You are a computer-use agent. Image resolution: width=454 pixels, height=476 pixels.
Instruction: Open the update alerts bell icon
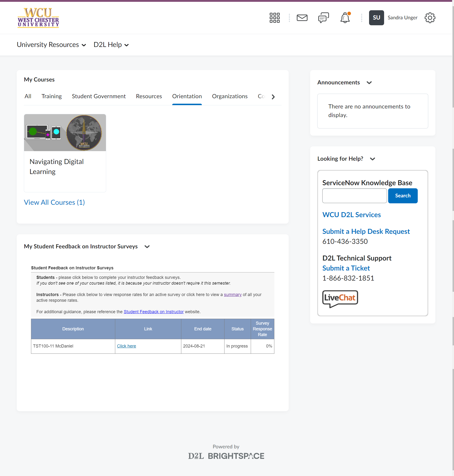tap(345, 18)
